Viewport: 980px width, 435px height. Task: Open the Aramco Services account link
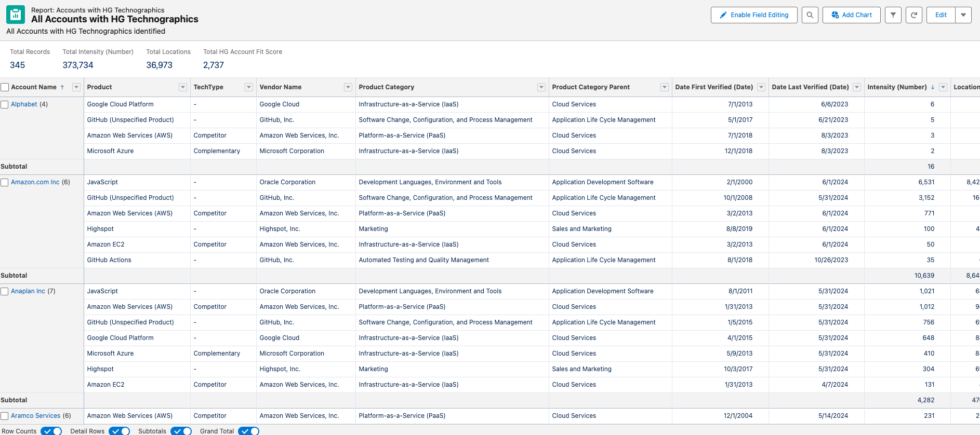(x=36, y=416)
